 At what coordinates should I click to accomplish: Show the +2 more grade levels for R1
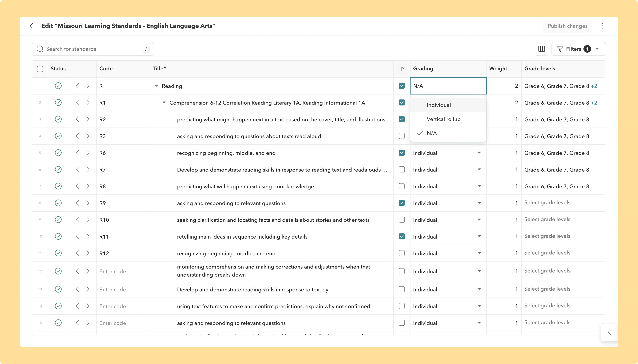point(594,103)
